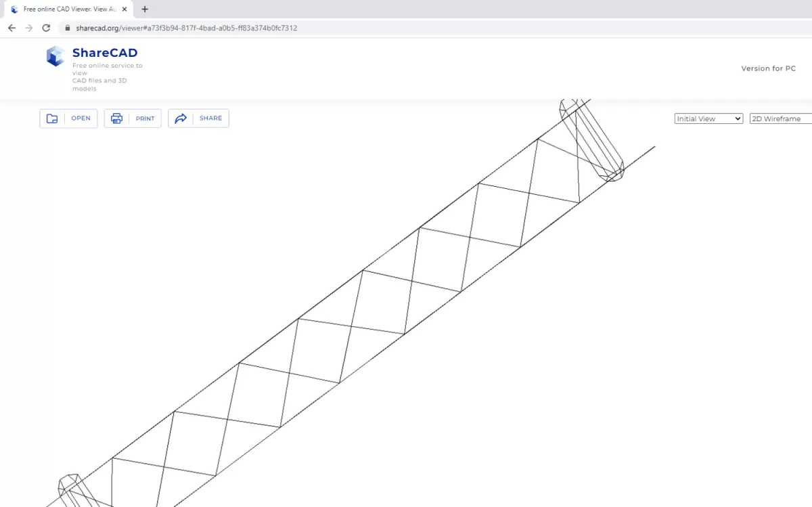Click the printer icon
Image resolution: width=812 pixels, height=507 pixels.
116,118
